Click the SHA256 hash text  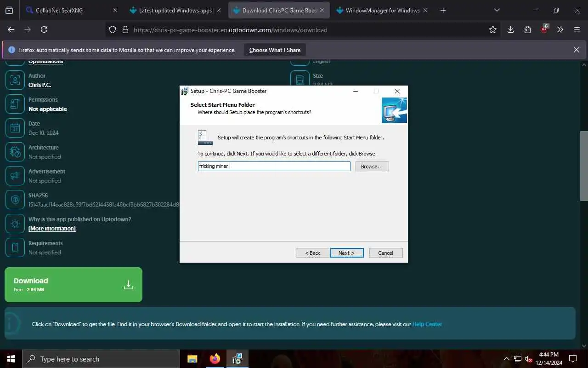104,205
